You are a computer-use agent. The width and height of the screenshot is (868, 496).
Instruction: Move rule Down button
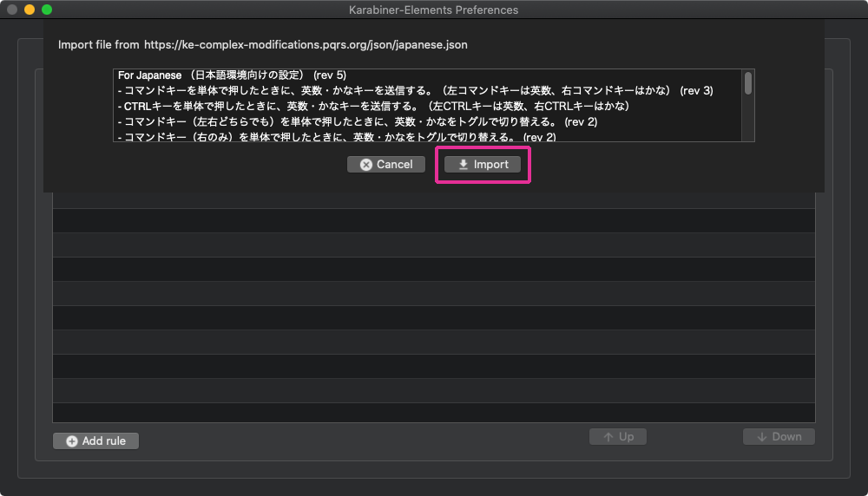tap(779, 437)
